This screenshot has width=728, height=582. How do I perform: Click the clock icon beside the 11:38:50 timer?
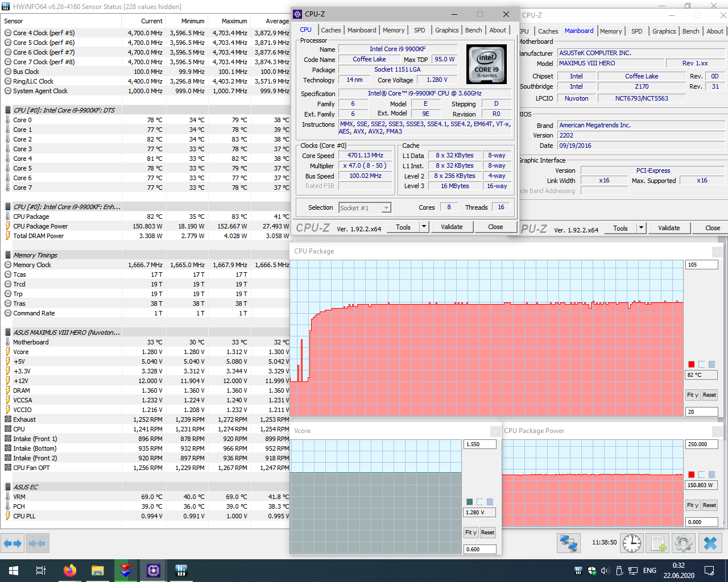[x=632, y=543]
